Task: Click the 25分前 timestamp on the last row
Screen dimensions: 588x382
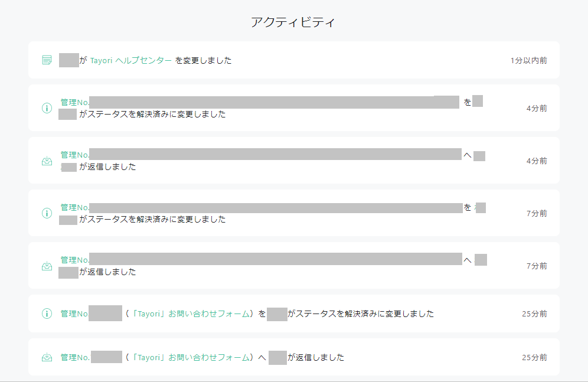Action: pos(535,357)
